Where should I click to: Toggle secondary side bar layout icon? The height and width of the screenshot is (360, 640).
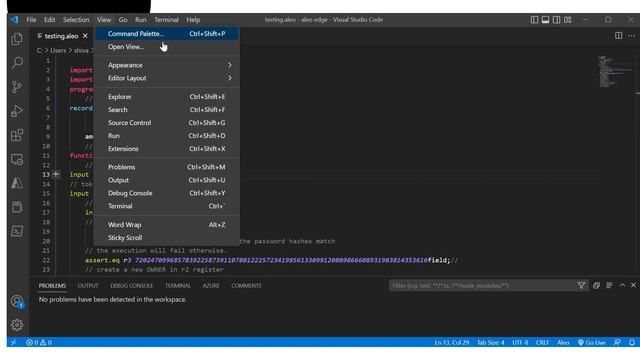[556, 20]
